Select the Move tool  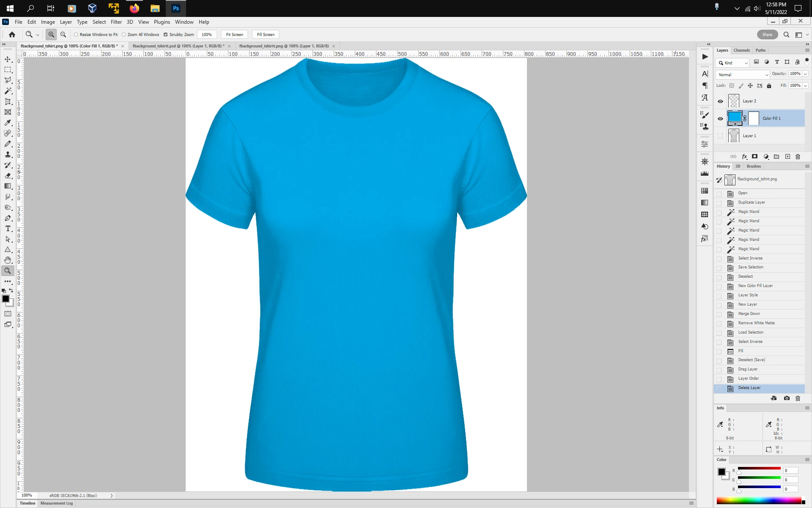pyautogui.click(x=8, y=59)
